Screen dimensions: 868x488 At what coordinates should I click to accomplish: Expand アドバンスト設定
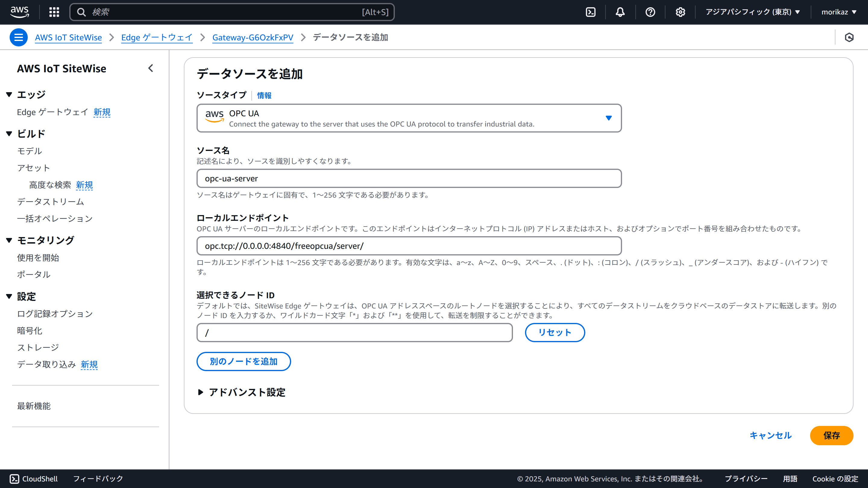pyautogui.click(x=241, y=392)
